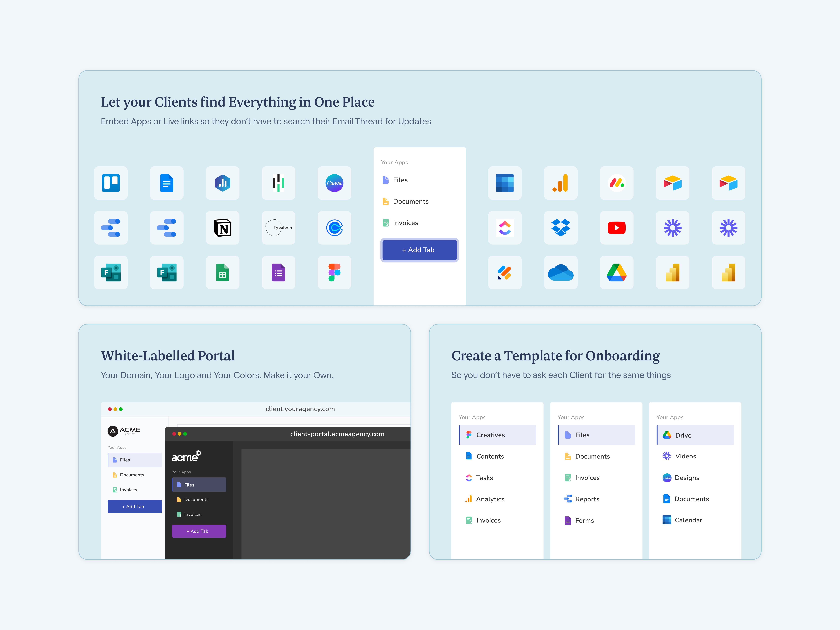The height and width of the screenshot is (630, 840).
Task: Select the Creatives tab in the onboarding template
Action: coord(490,435)
